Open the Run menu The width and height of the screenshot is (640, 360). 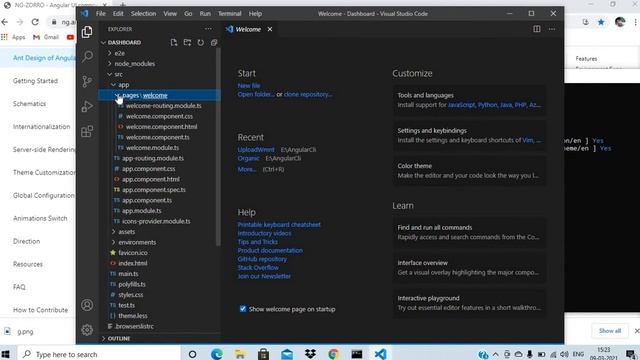pyautogui.click(x=205, y=13)
